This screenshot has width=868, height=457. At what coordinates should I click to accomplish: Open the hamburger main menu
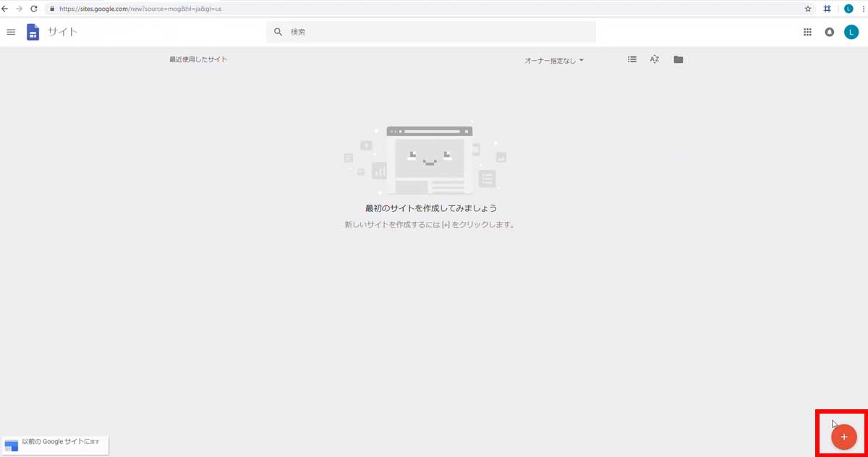point(11,32)
